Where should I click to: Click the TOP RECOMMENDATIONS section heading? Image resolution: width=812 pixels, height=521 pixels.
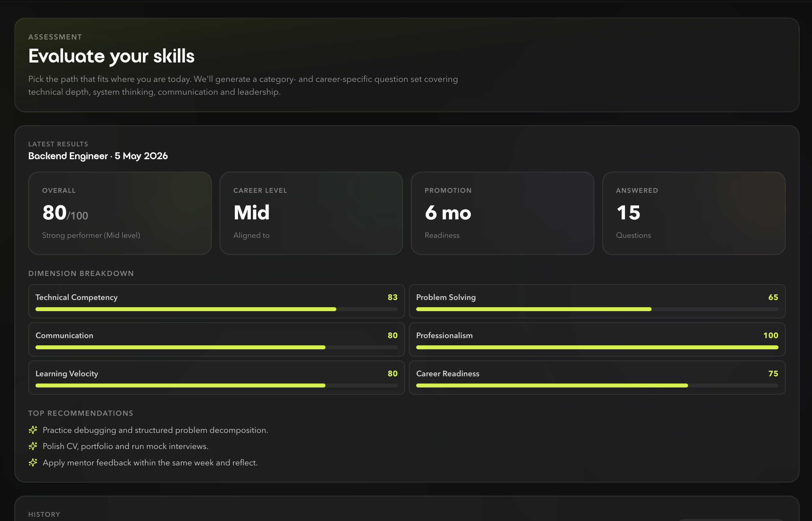pos(81,413)
